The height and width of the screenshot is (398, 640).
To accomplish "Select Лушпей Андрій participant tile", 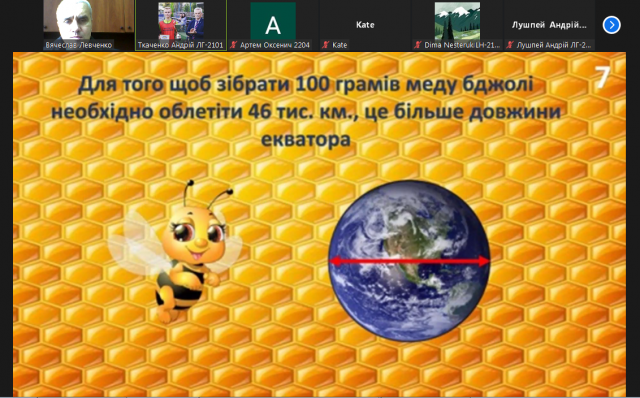I will coord(549,25).
